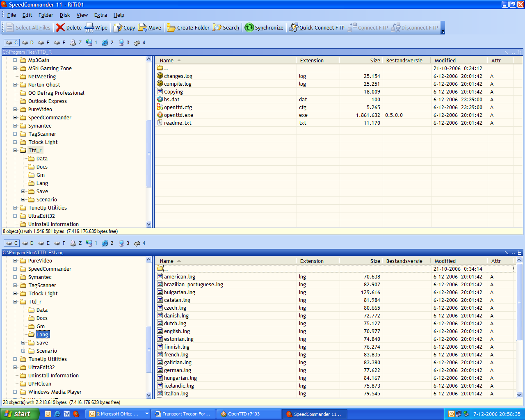The width and height of the screenshot is (525, 420).
Task: Select drive C in the lower pane
Action: [11, 243]
